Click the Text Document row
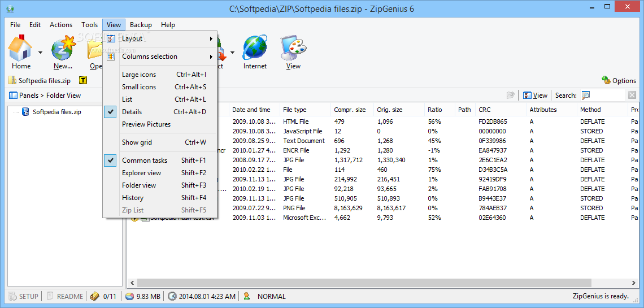The width and height of the screenshot is (644, 308). 384,141
